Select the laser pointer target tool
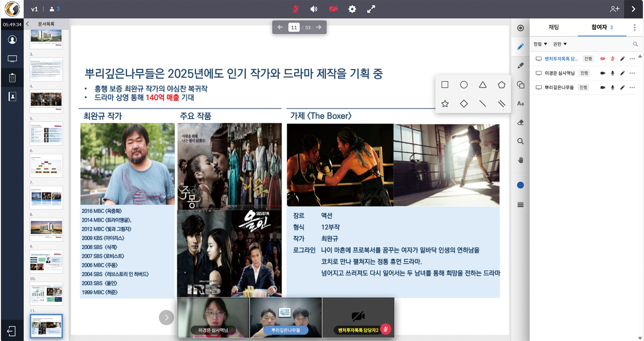Viewport: 644px width, 341px height. 520,28
